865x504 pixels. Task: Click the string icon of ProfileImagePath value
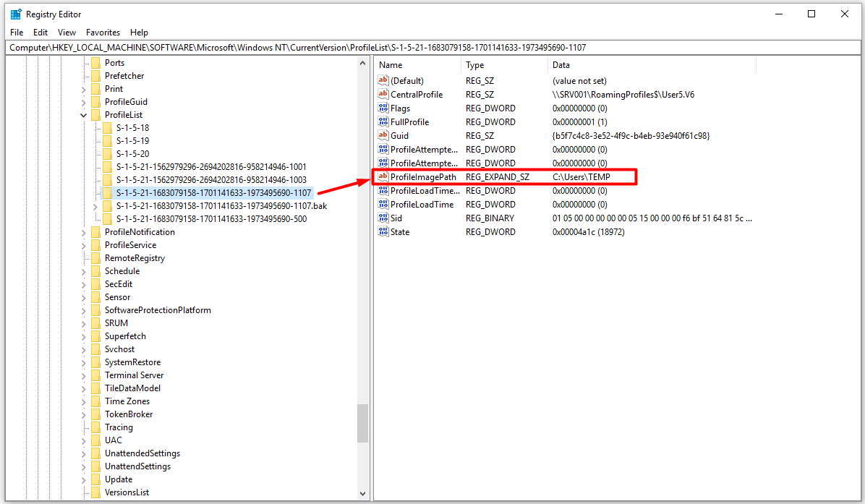click(x=383, y=177)
